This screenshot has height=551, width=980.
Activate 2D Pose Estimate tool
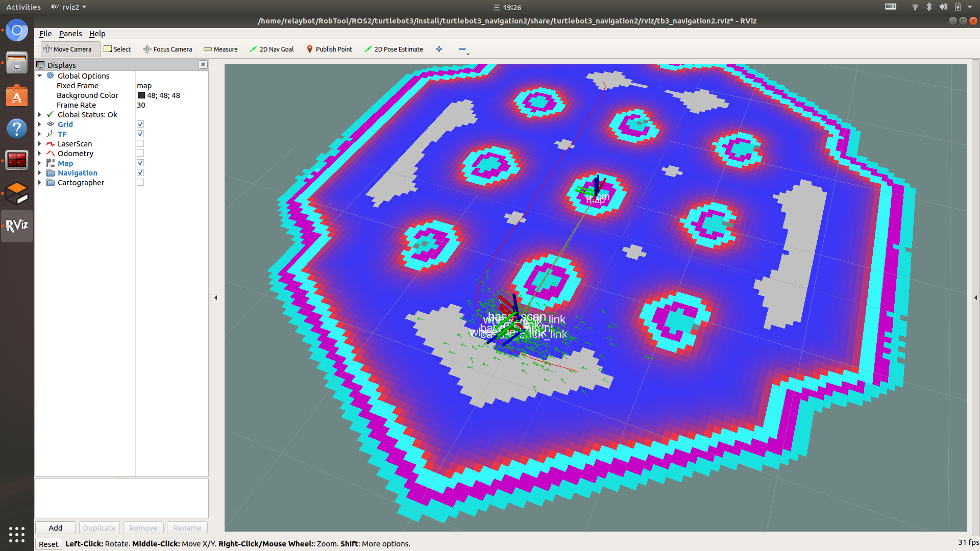click(x=394, y=49)
